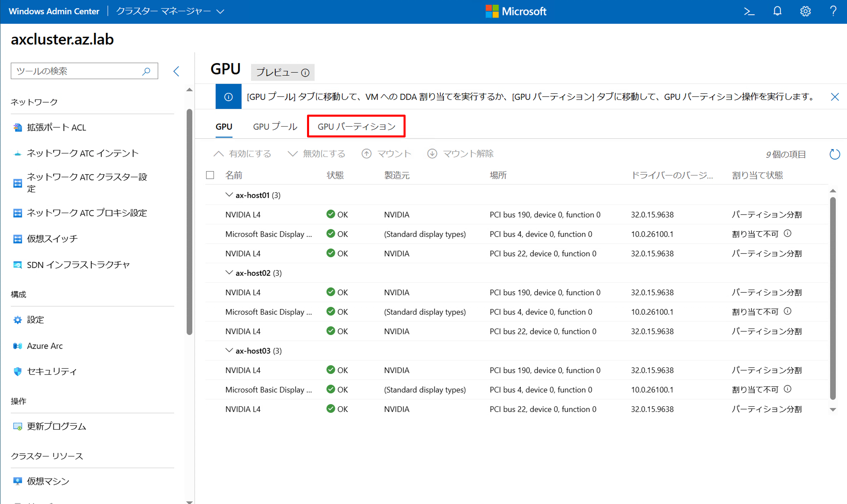Click the sidebar scrollbar thumb
Screen dimensions: 847x504
(x=189, y=222)
